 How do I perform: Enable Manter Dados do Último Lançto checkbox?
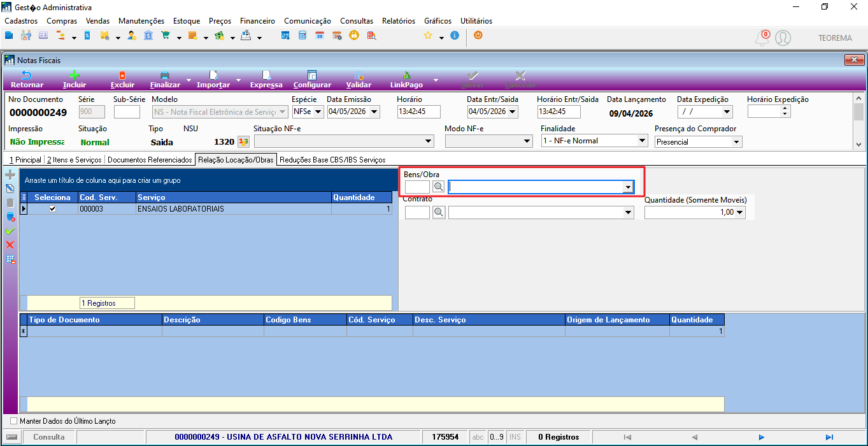[x=14, y=421]
